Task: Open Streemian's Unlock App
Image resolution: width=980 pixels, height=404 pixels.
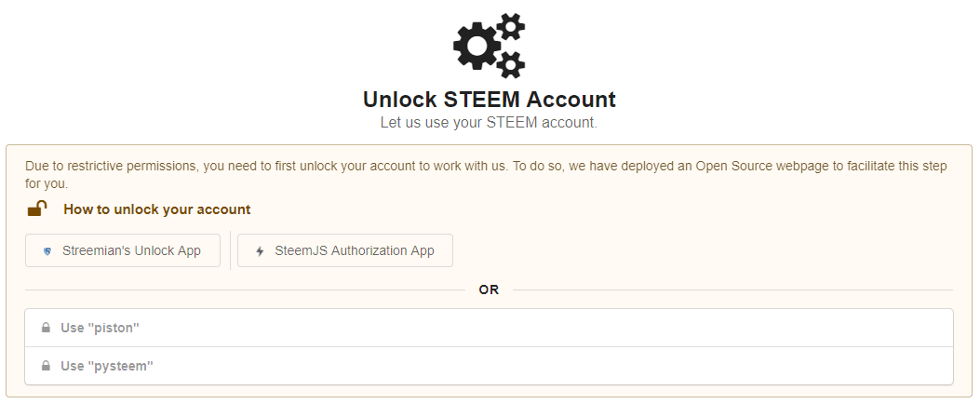Action: [123, 250]
